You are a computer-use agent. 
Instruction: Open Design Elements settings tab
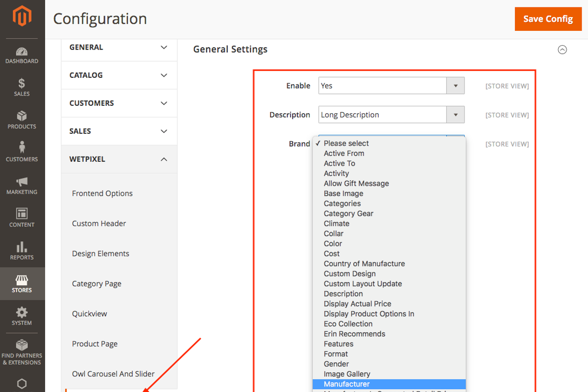[100, 254]
